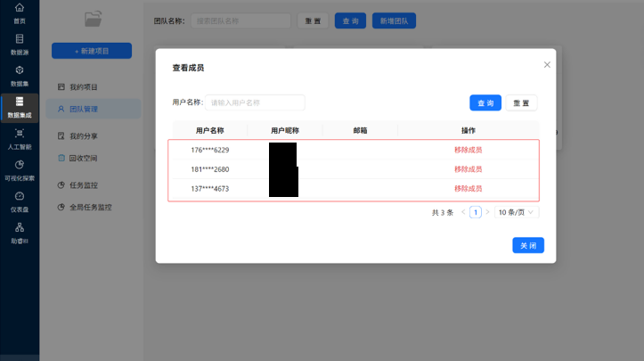Screen dimensions: 644x361
Task: Click the folder icon above 新建项目
Action: point(94,19)
